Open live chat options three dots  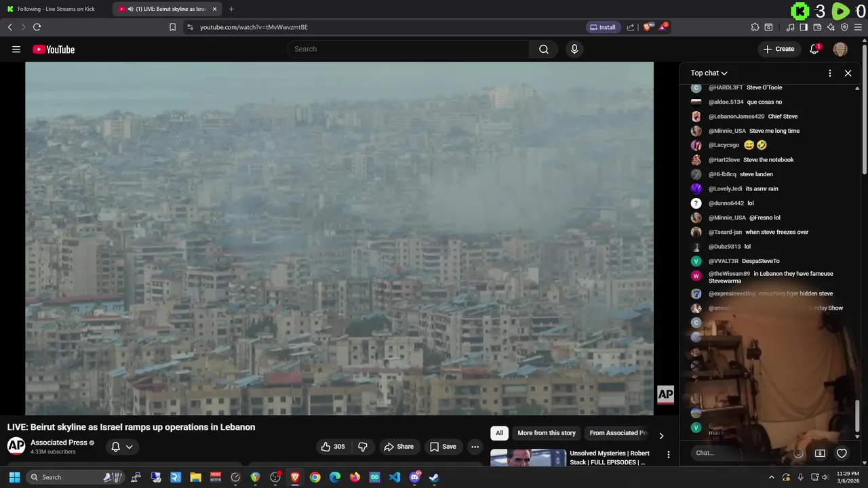point(829,73)
